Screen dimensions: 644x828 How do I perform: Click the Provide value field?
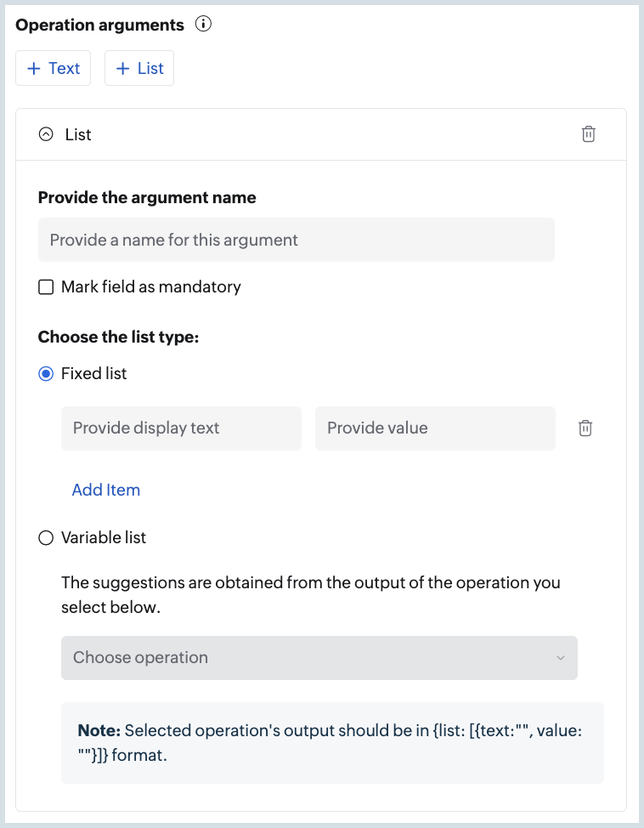click(x=435, y=428)
